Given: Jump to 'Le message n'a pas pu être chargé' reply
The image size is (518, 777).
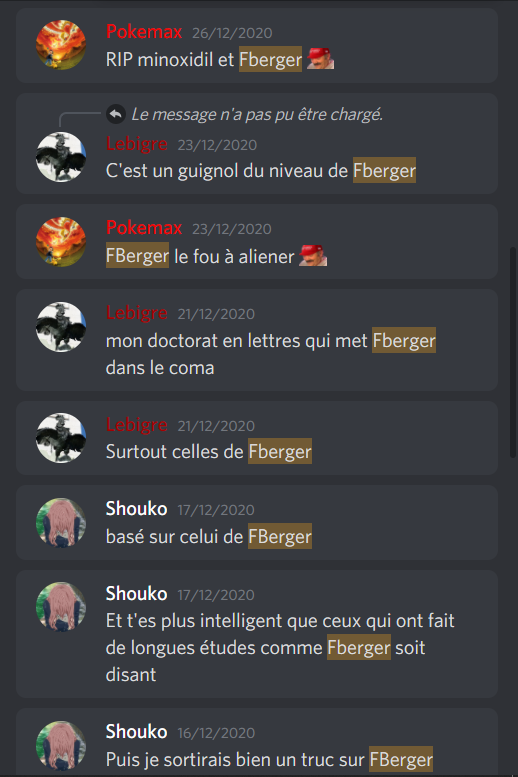Looking at the screenshot, I should pyautogui.click(x=257, y=114).
